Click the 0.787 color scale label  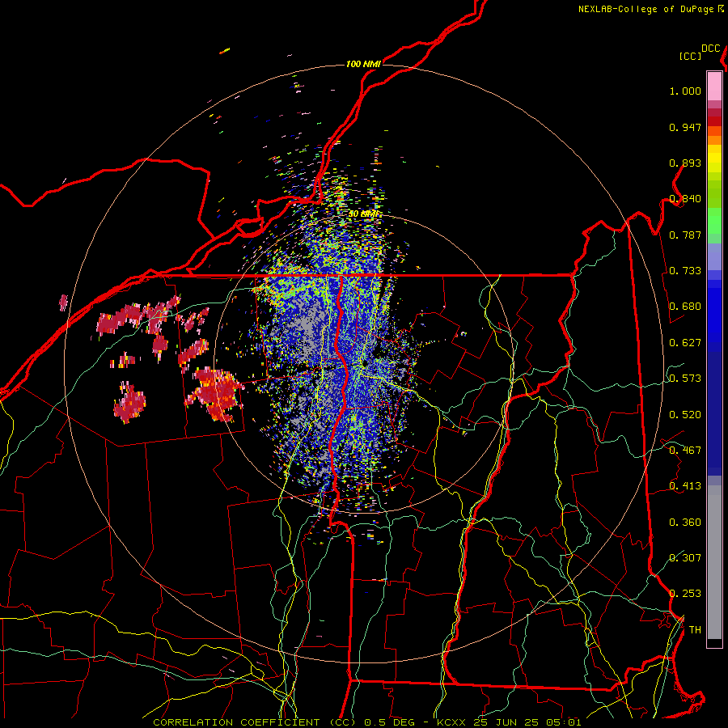[685, 235]
